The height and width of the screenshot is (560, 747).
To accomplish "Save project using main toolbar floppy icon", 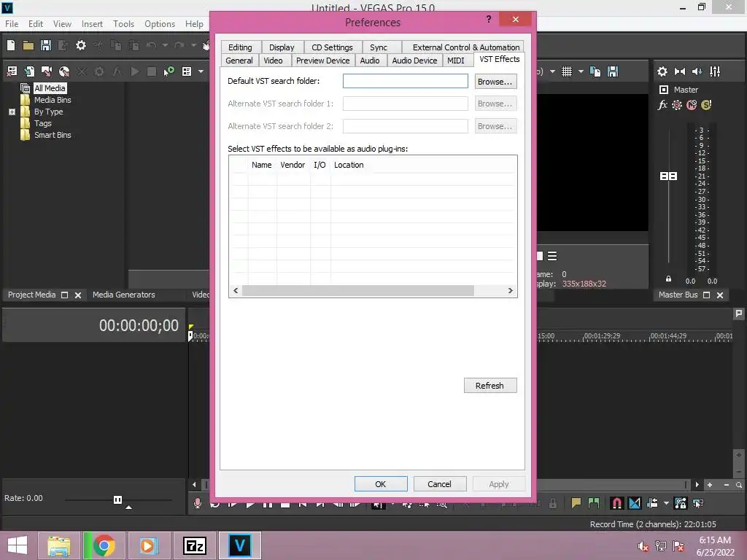I will (46, 45).
